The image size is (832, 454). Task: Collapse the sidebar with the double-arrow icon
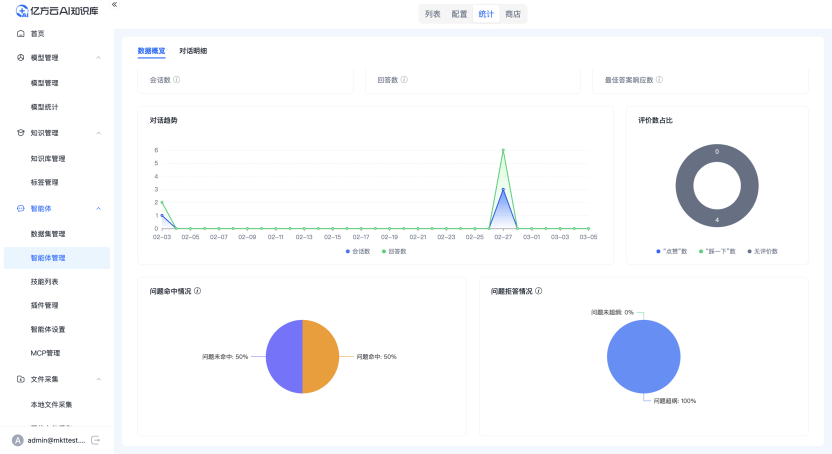114,4
